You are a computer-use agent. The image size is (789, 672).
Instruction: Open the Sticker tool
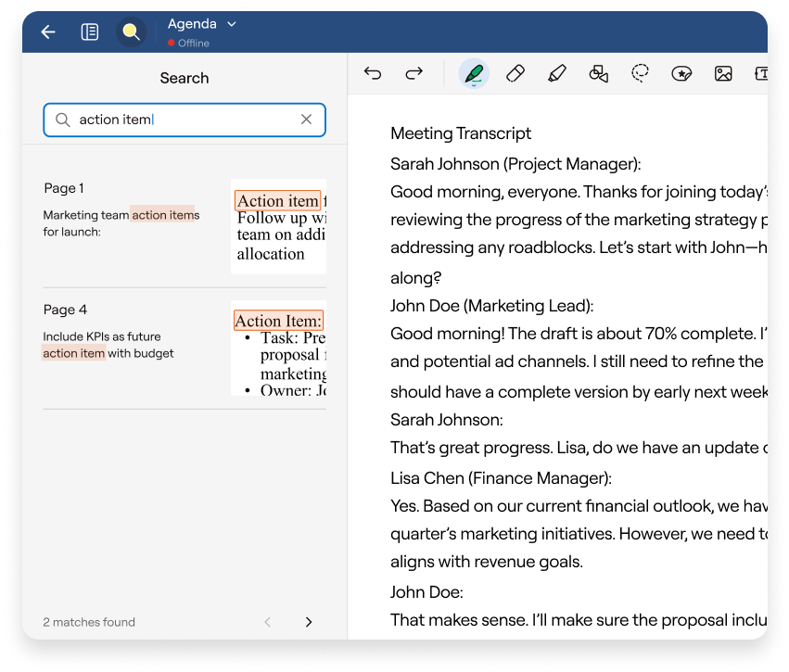(681, 74)
